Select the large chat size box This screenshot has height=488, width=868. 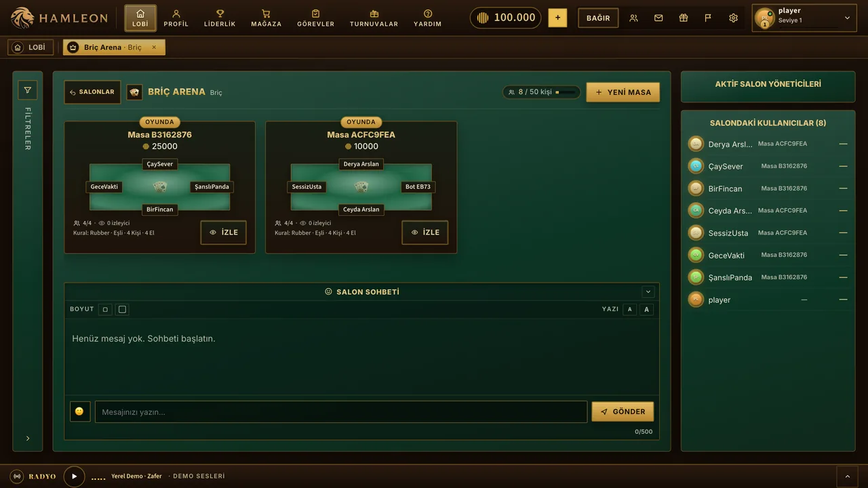click(122, 309)
